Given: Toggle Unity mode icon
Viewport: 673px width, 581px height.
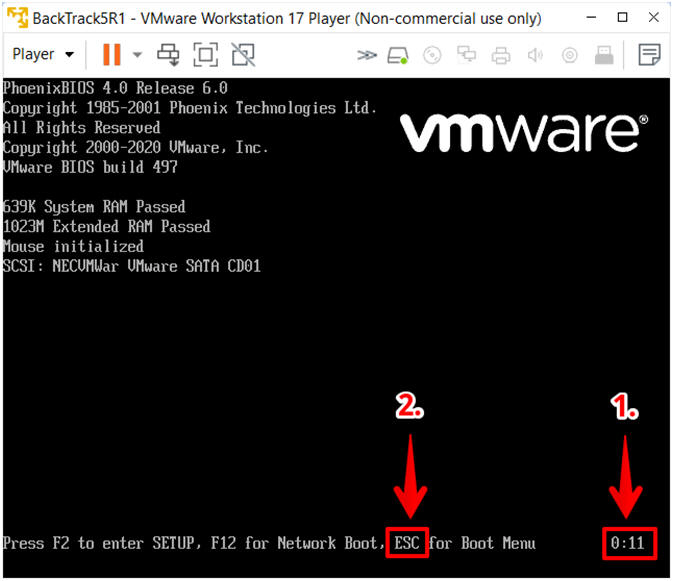Looking at the screenshot, I should pos(243,55).
